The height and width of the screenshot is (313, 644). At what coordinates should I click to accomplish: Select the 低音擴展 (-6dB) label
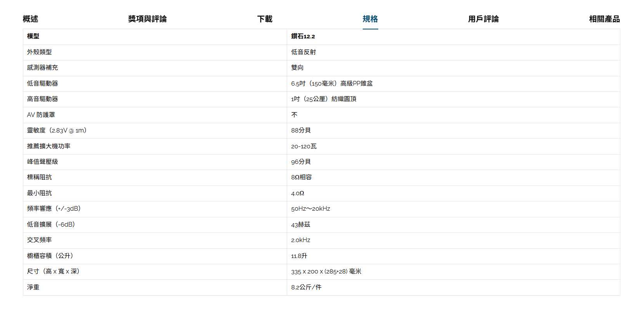(x=51, y=224)
